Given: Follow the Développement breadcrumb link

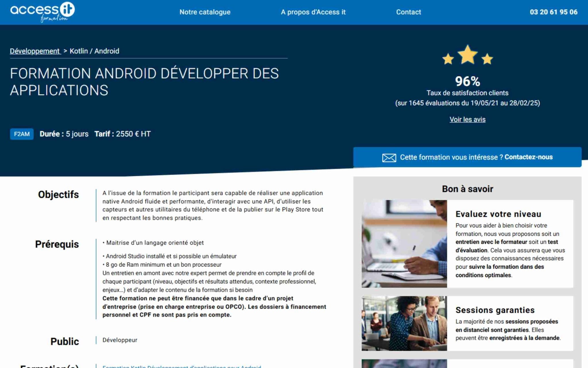Looking at the screenshot, I should pyautogui.click(x=35, y=51).
